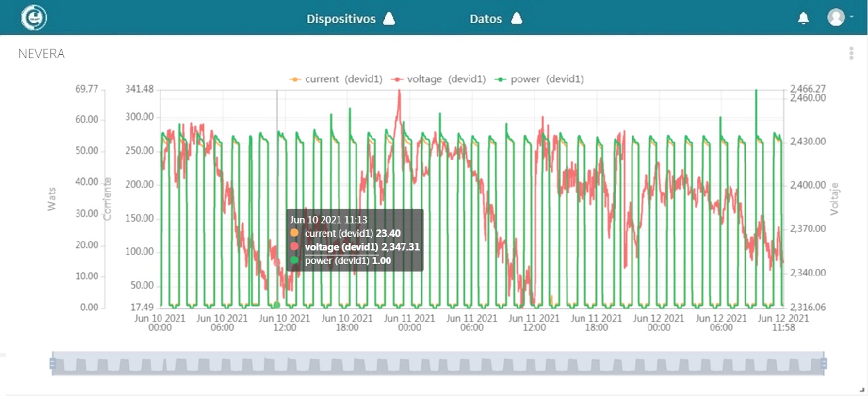This screenshot has width=868, height=396.
Task: Click the right handle of the range slider
Action: (x=824, y=364)
